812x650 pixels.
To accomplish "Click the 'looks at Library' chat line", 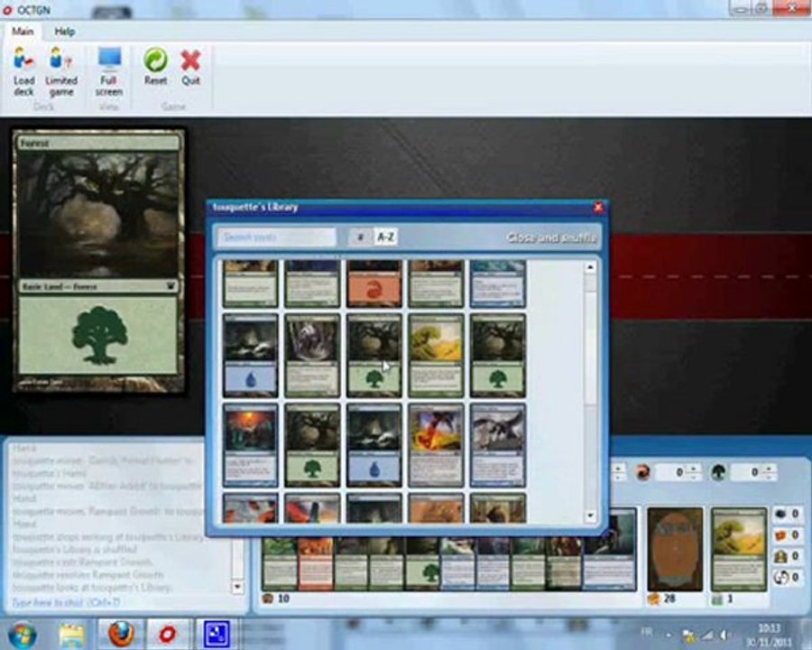I will [92, 588].
